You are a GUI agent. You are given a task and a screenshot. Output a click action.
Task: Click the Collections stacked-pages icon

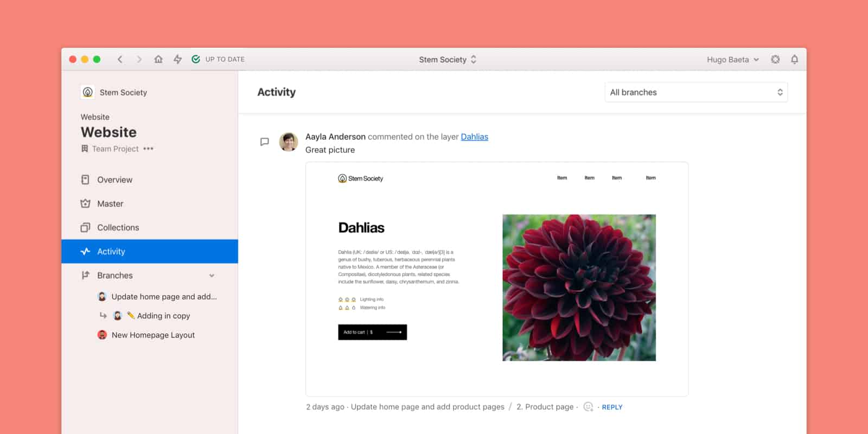pyautogui.click(x=85, y=227)
